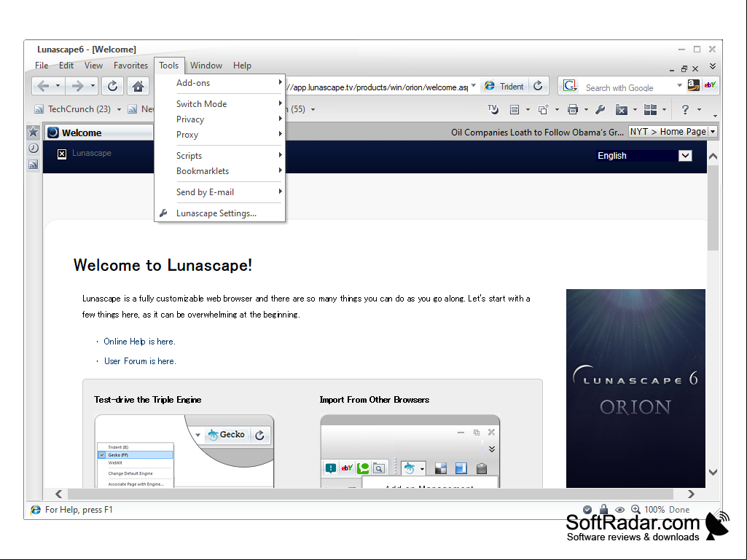Click the eBay search icon

(710, 85)
